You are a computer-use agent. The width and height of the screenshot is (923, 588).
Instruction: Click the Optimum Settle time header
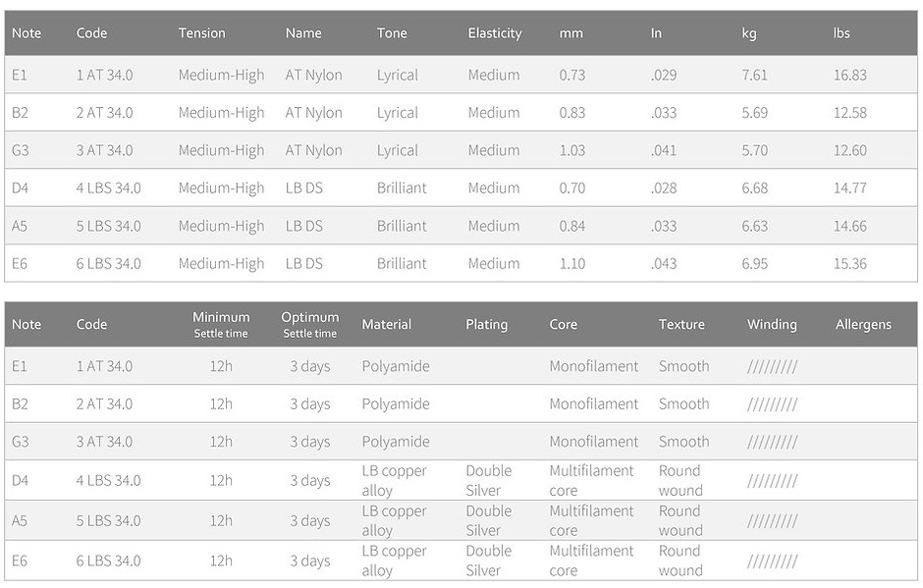coord(309,324)
